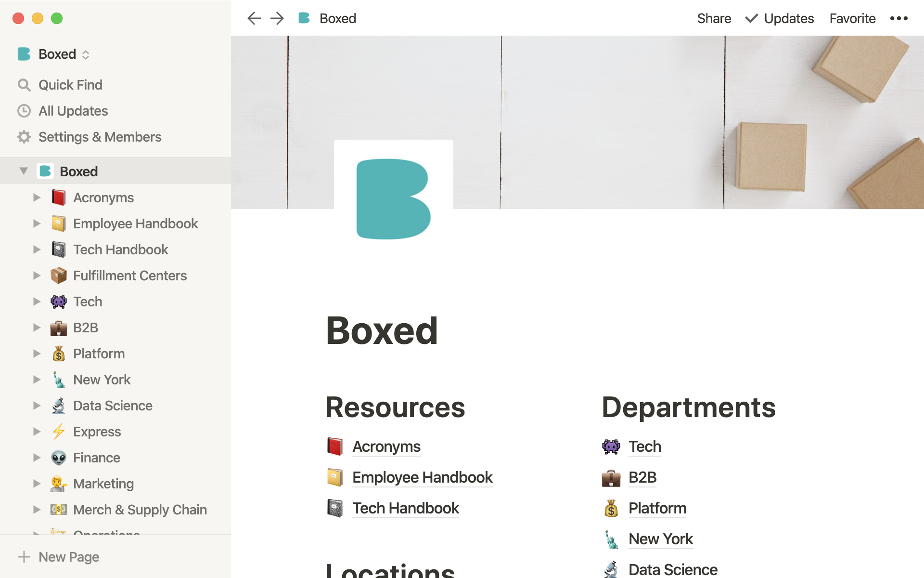This screenshot has width=924, height=578.
Task: Click the microscope icon beside Data Science in the sidebar
Action: point(59,406)
